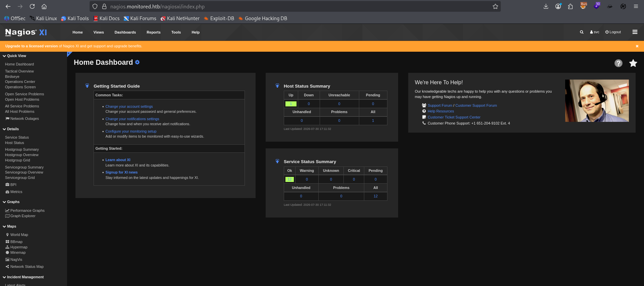Collapse the Details sidebar section

[11, 129]
